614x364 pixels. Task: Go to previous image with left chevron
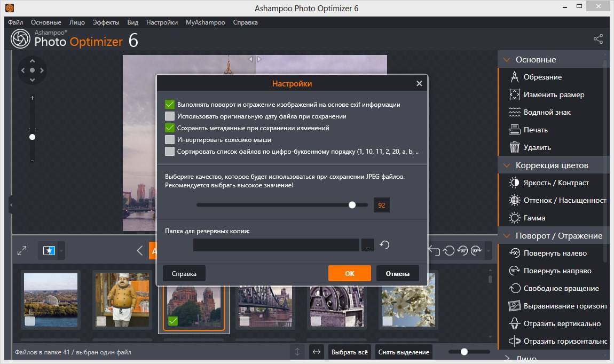[139, 250]
